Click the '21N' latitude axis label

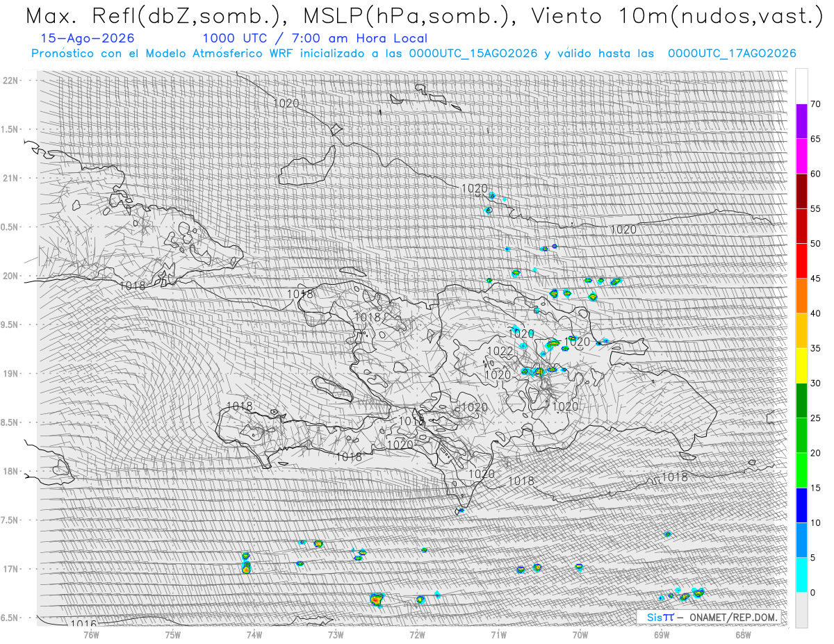coord(10,178)
